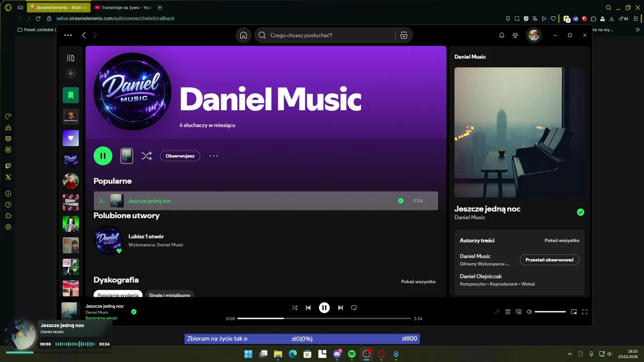Pause artist playback with large green button
The image size is (644, 362).
(103, 156)
